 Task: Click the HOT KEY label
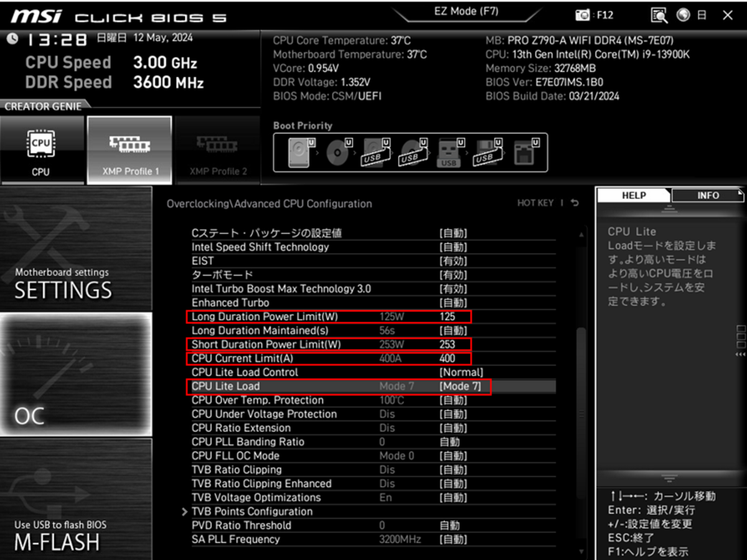535,203
